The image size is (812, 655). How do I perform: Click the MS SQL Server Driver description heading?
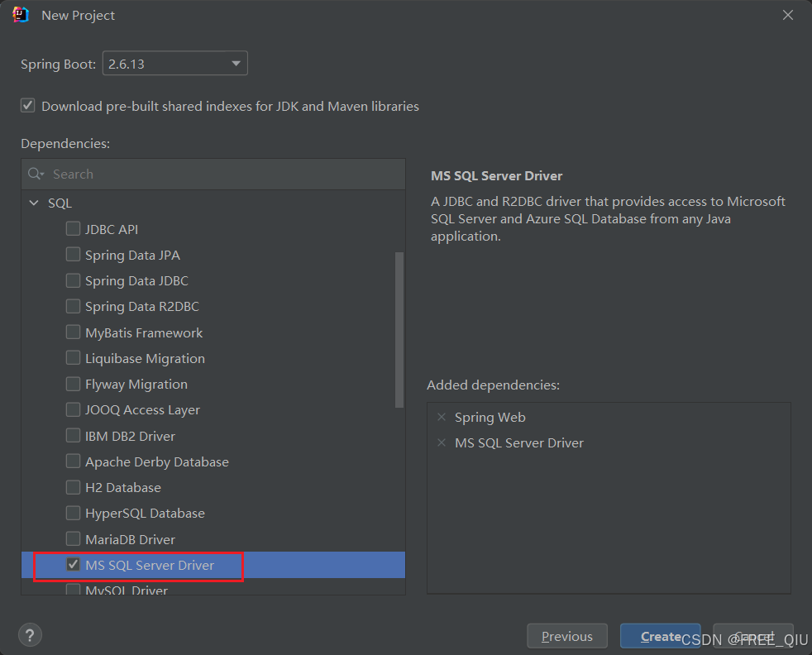tap(497, 176)
